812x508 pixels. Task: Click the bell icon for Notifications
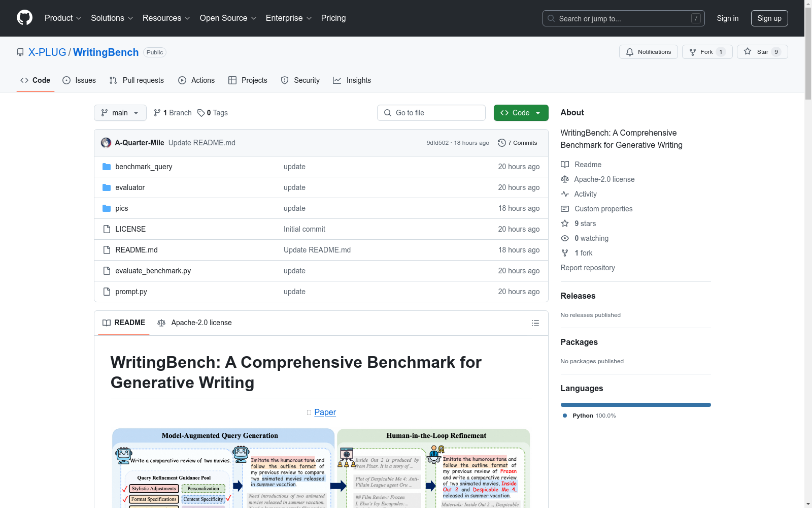(630, 52)
